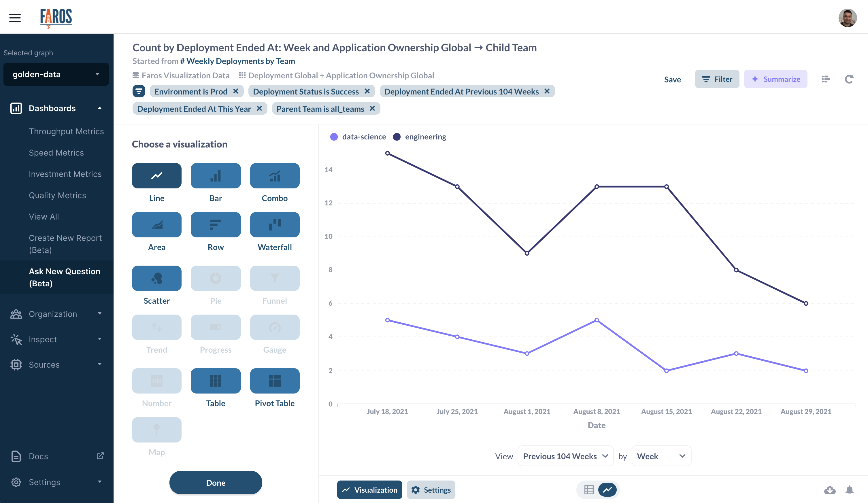Switch to table data view toggle
868x503 pixels.
[x=589, y=489]
